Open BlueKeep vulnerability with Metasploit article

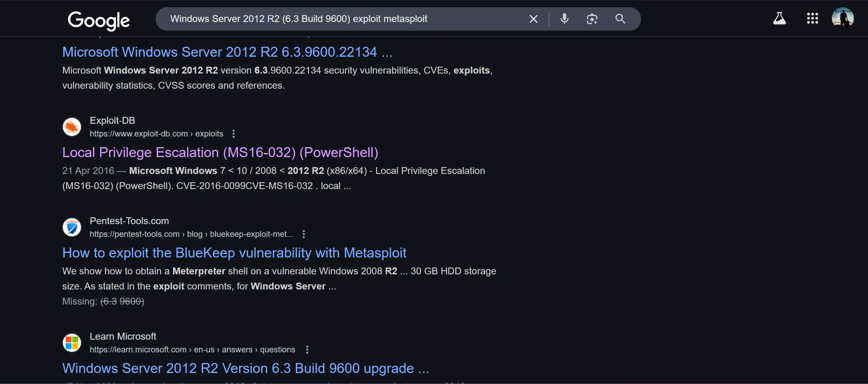(x=234, y=253)
